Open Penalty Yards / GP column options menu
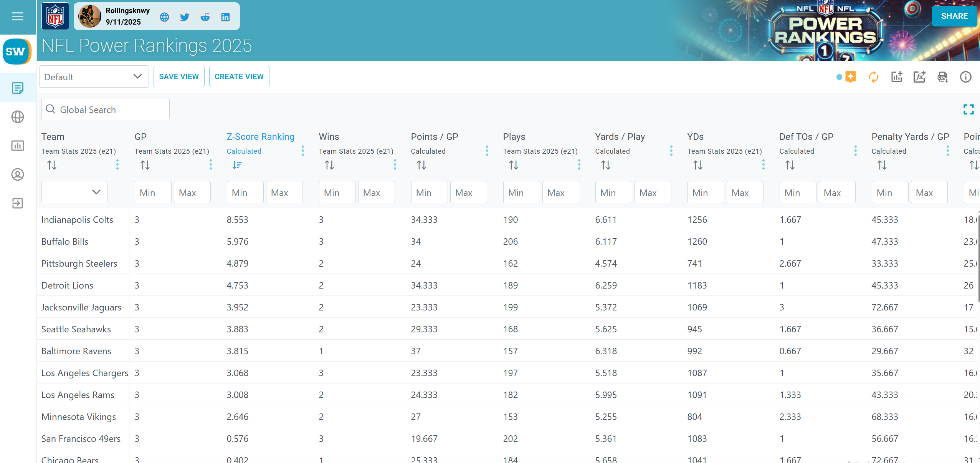The height and width of the screenshot is (463, 980). tap(948, 151)
